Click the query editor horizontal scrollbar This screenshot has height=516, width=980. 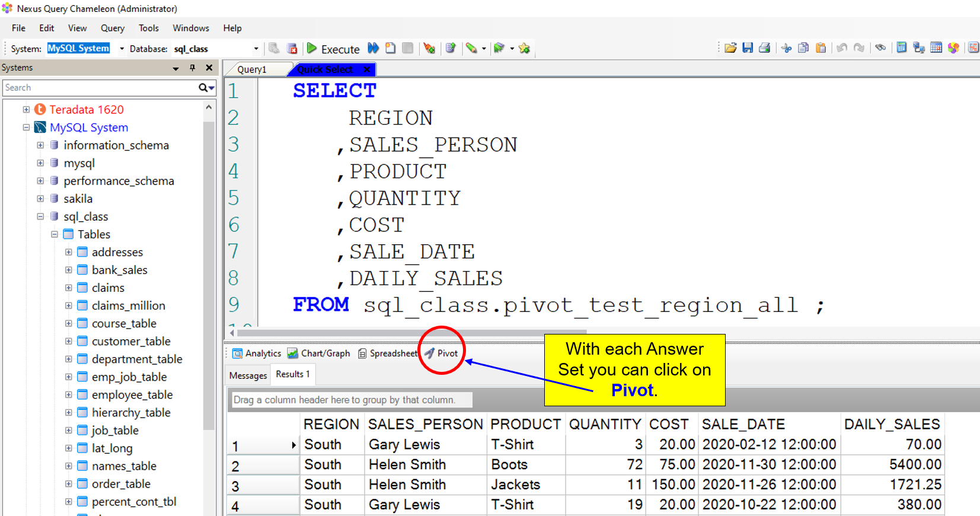pos(412,333)
